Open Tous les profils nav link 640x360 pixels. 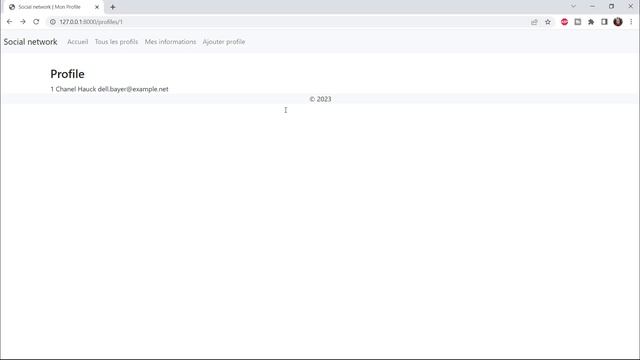pos(116,42)
